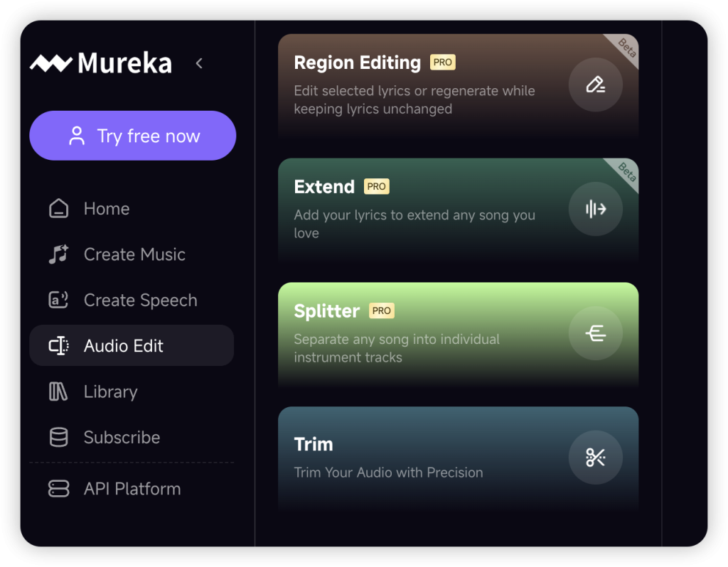Click the Home house icon

(x=58, y=209)
